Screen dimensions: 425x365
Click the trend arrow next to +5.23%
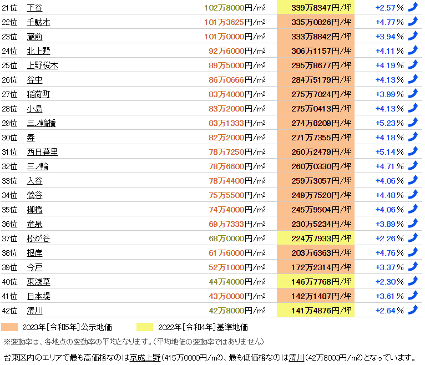pyautogui.click(x=413, y=123)
